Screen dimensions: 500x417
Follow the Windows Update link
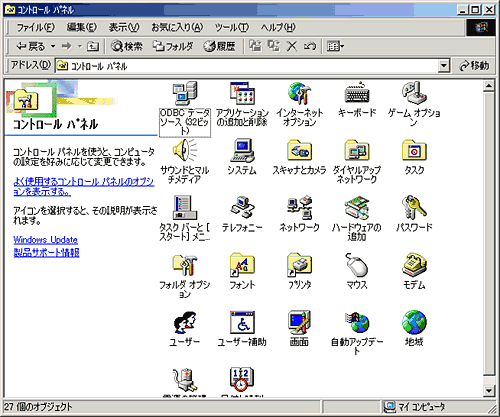(46, 240)
